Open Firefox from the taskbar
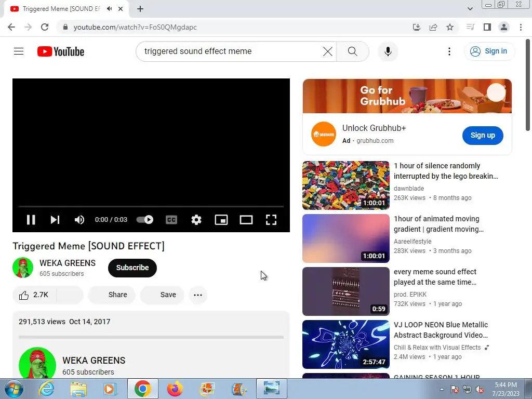This screenshot has width=532, height=399. (x=175, y=389)
